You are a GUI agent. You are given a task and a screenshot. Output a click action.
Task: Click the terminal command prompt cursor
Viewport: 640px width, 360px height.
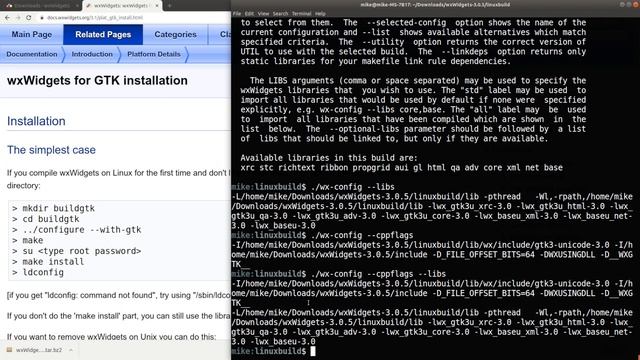[x=313, y=351]
